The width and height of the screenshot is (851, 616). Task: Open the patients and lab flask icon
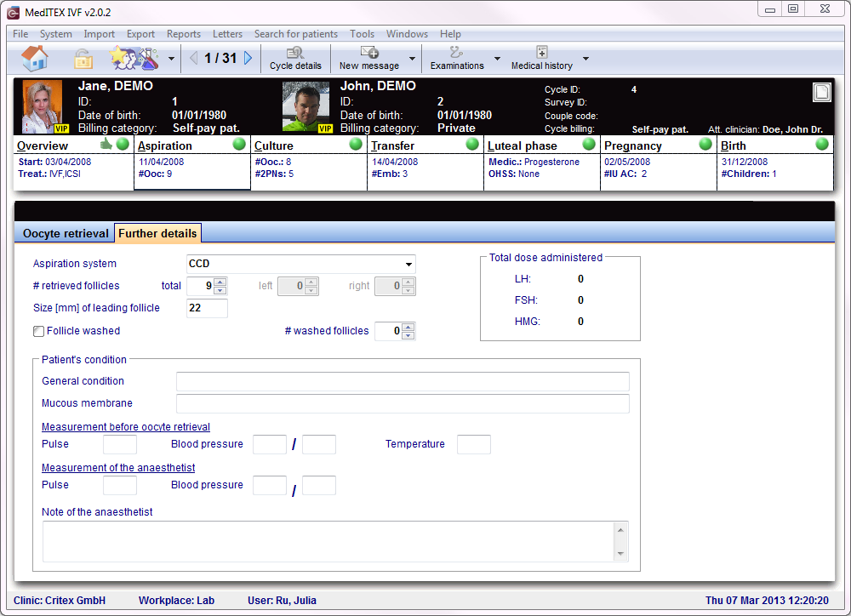point(135,58)
